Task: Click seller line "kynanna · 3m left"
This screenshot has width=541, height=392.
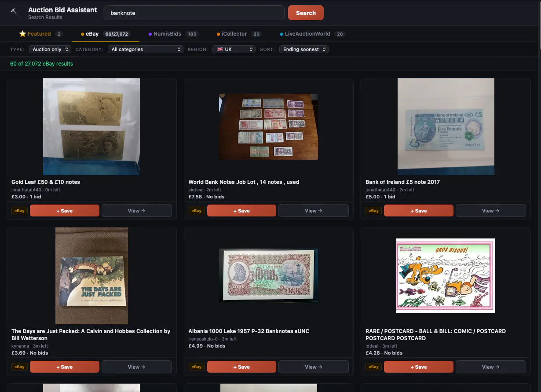Action: (x=30, y=346)
